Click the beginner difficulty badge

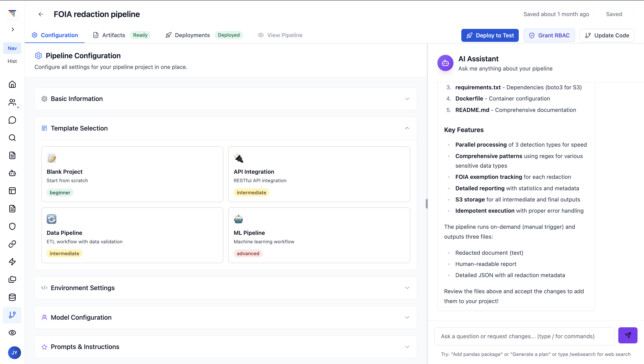coord(60,193)
